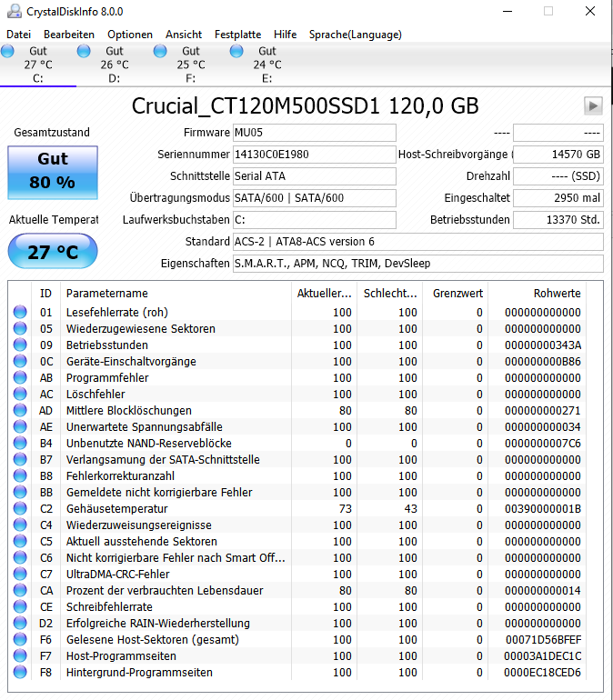
Task: Click status orb for Hintergrund-Programmseiten
Action: (x=20, y=673)
